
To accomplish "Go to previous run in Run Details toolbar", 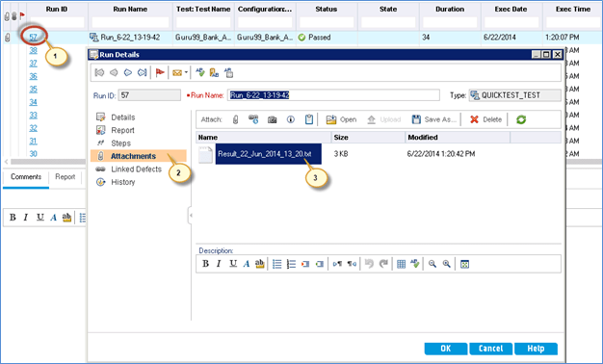I will (x=114, y=72).
